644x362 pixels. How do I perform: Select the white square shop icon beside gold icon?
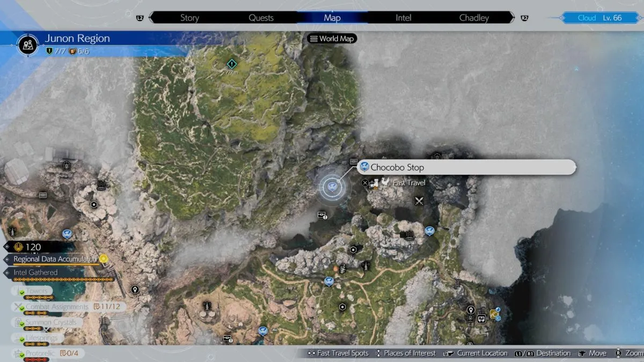pyautogui.click(x=481, y=318)
